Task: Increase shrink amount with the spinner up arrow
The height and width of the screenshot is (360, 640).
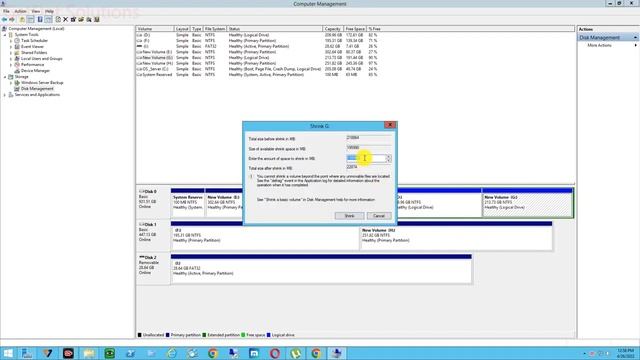Action: click(389, 156)
